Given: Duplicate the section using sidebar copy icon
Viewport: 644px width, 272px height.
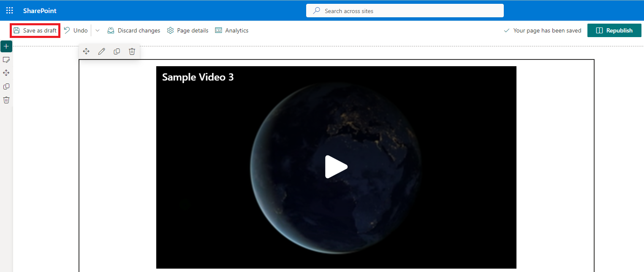Looking at the screenshot, I should tap(6, 86).
